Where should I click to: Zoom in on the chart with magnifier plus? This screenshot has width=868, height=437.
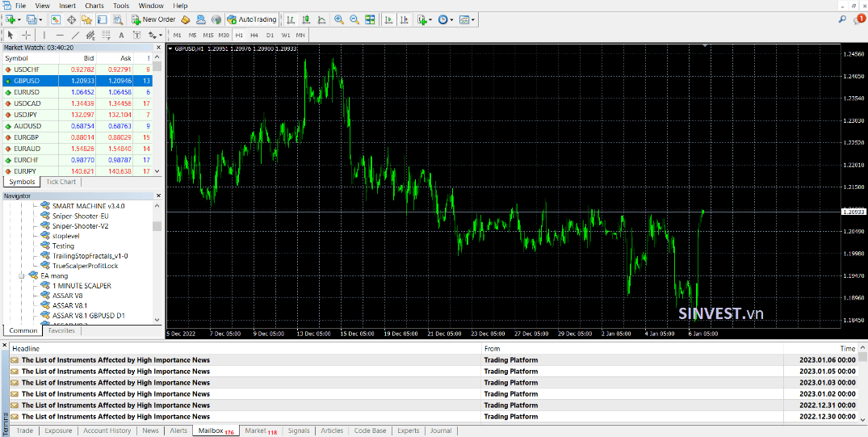point(339,19)
